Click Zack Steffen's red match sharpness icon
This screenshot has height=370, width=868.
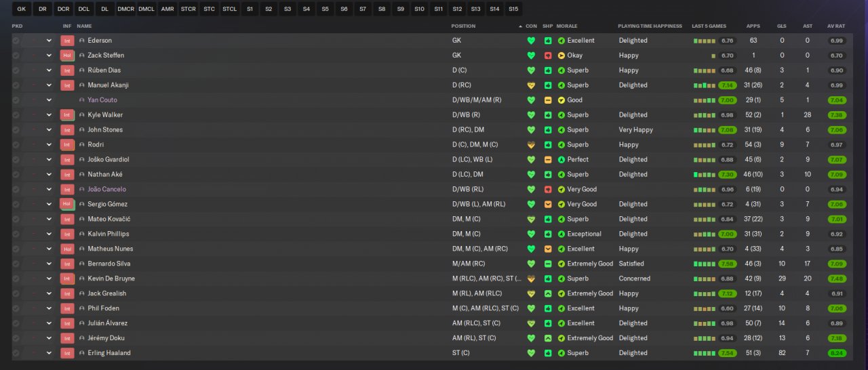[x=547, y=56]
